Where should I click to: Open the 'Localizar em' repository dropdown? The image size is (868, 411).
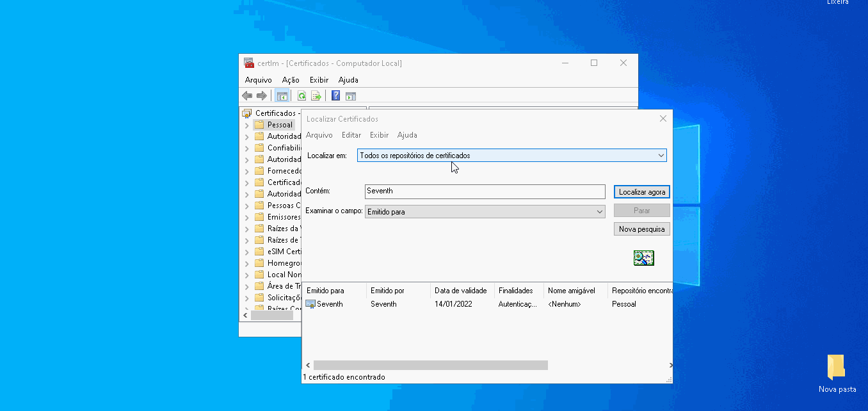pyautogui.click(x=661, y=156)
